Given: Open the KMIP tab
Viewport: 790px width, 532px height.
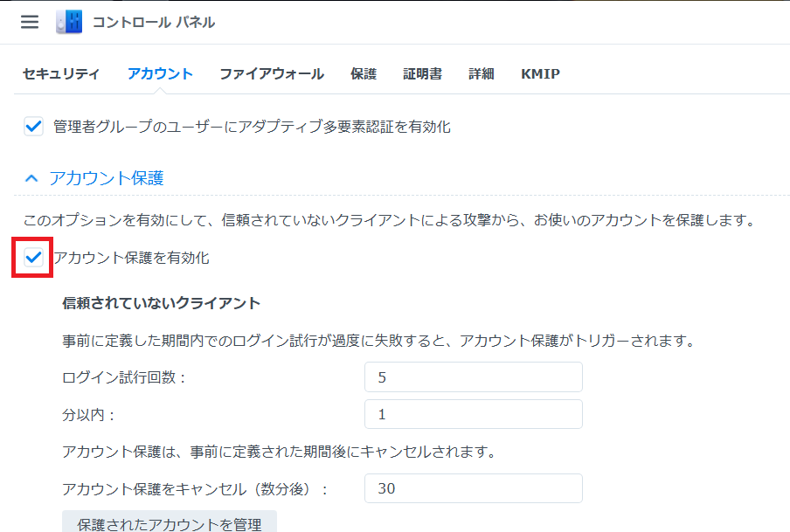Looking at the screenshot, I should [x=540, y=73].
